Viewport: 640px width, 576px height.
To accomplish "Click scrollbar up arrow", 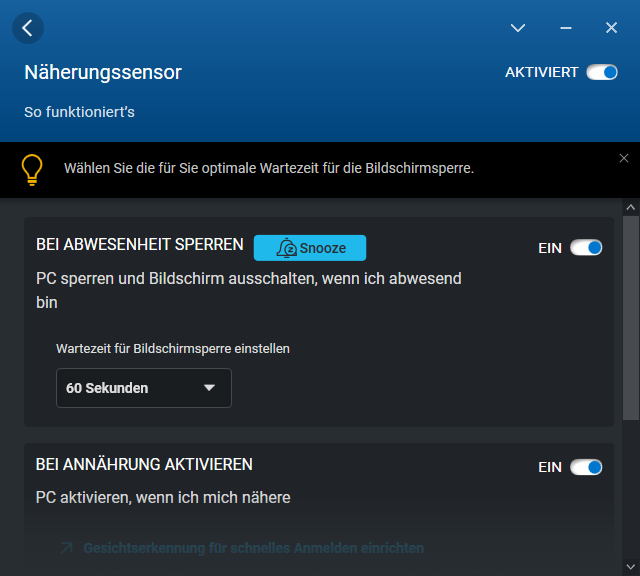I will click(631, 207).
